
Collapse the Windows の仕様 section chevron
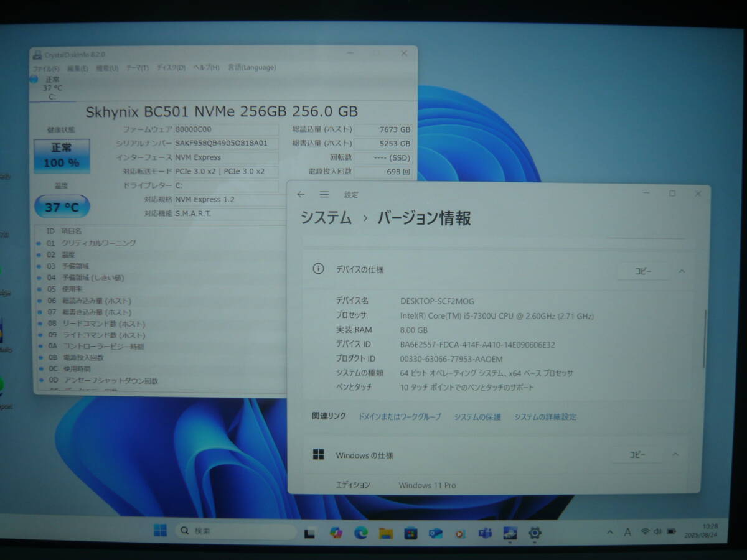pos(675,455)
